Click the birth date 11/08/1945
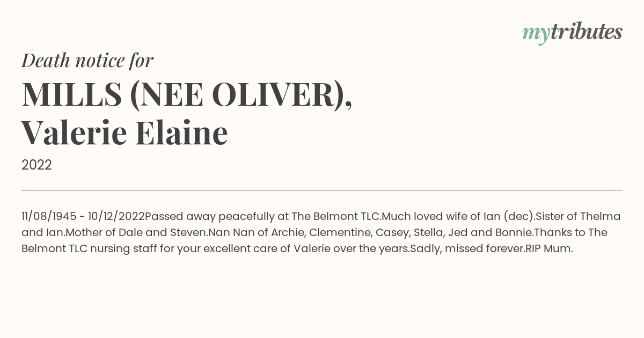The image size is (644, 338). tap(49, 217)
